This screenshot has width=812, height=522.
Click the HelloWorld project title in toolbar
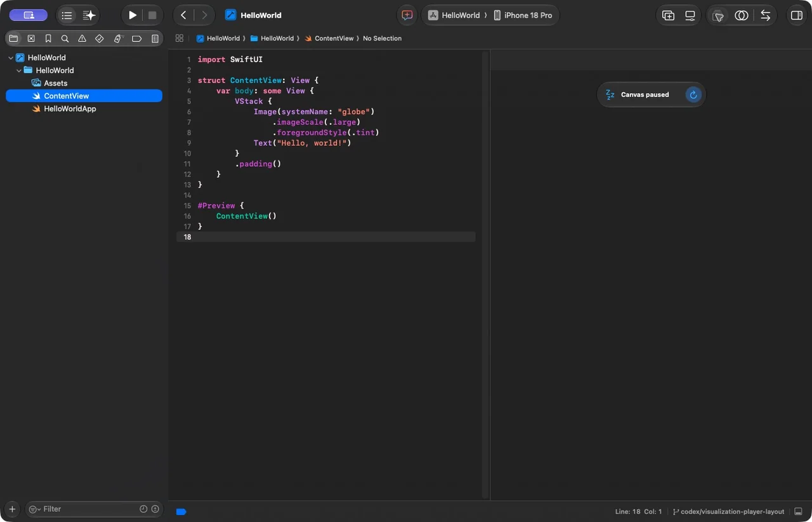point(261,15)
